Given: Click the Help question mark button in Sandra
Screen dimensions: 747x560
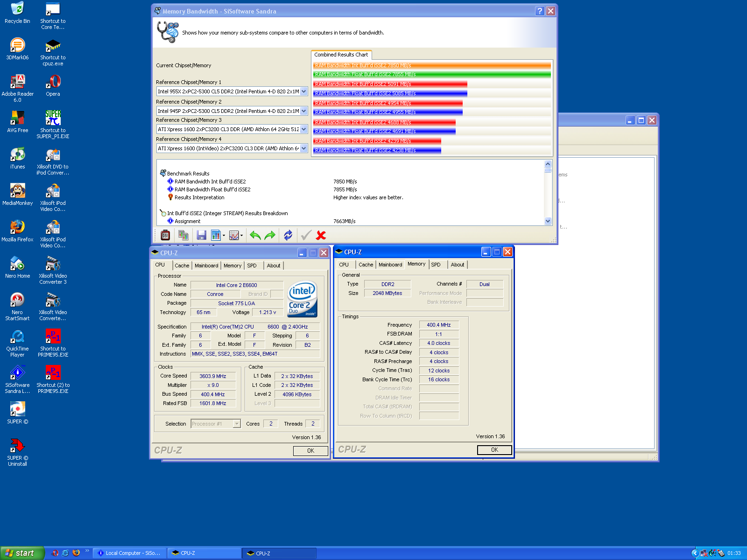Looking at the screenshot, I should (540, 11).
